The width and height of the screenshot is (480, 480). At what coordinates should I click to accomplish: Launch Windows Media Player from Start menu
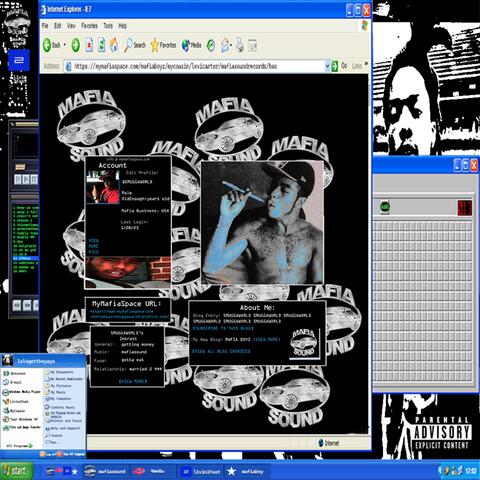[22, 392]
